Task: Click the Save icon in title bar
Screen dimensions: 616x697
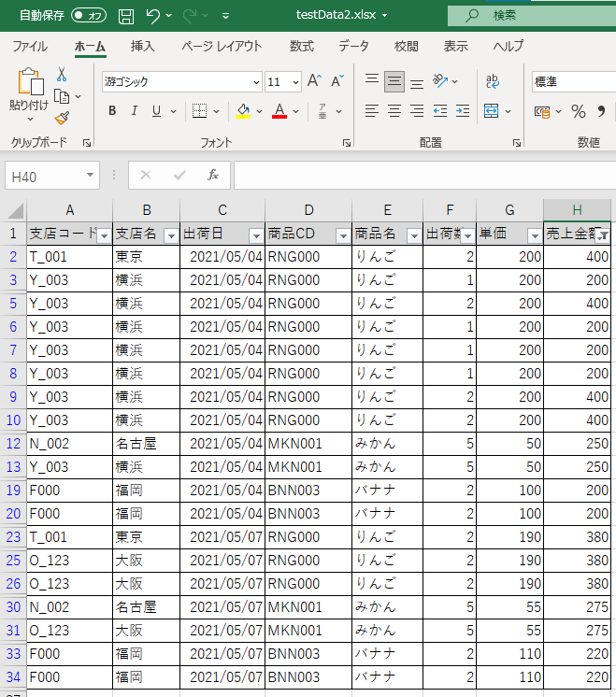Action: click(x=126, y=16)
